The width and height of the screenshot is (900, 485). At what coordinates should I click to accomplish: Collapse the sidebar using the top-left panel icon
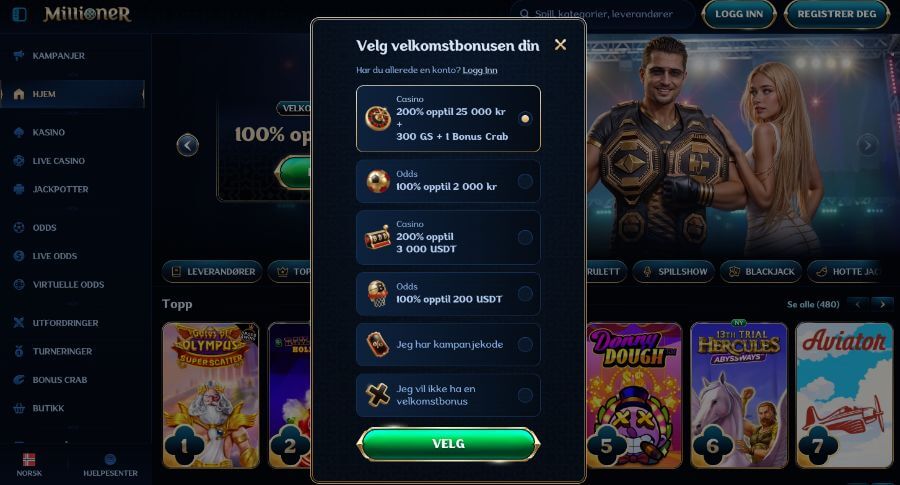20,14
